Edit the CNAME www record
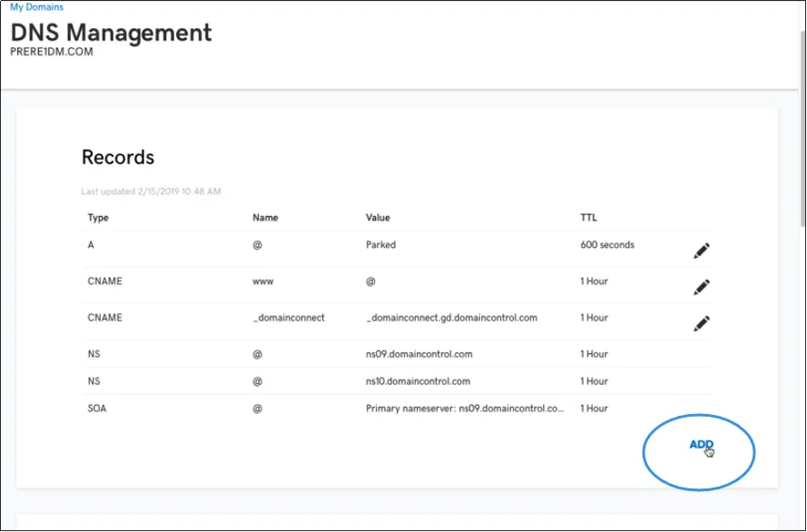 701,287
